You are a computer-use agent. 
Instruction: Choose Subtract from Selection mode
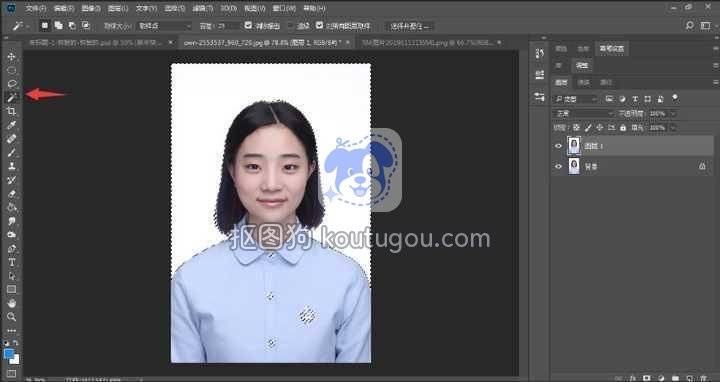tap(72, 26)
